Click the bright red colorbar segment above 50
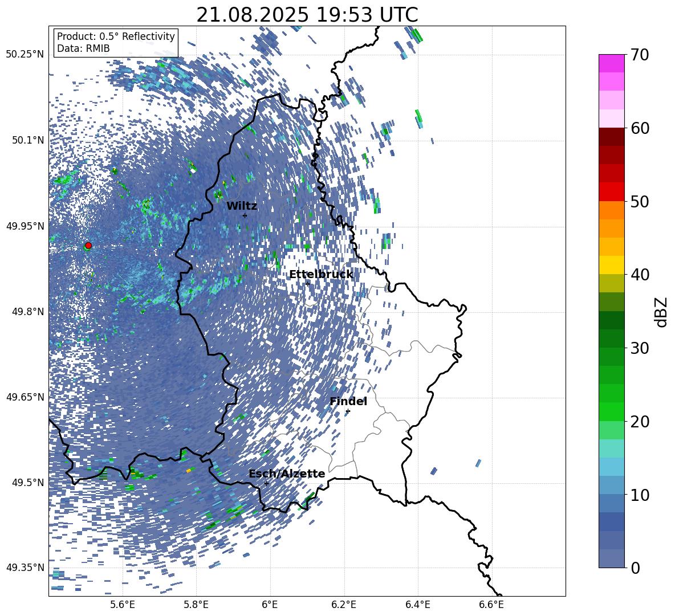This screenshot has height=616, width=675. 612,192
